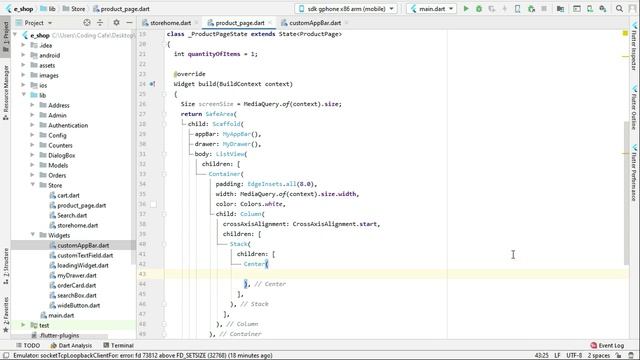Collapse the Widgets folder
The width and height of the screenshot is (640, 360).
pos(33,235)
